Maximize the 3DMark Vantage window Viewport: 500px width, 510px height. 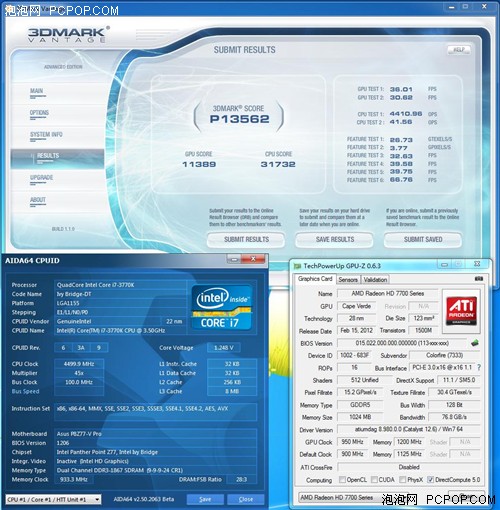[465, 7]
